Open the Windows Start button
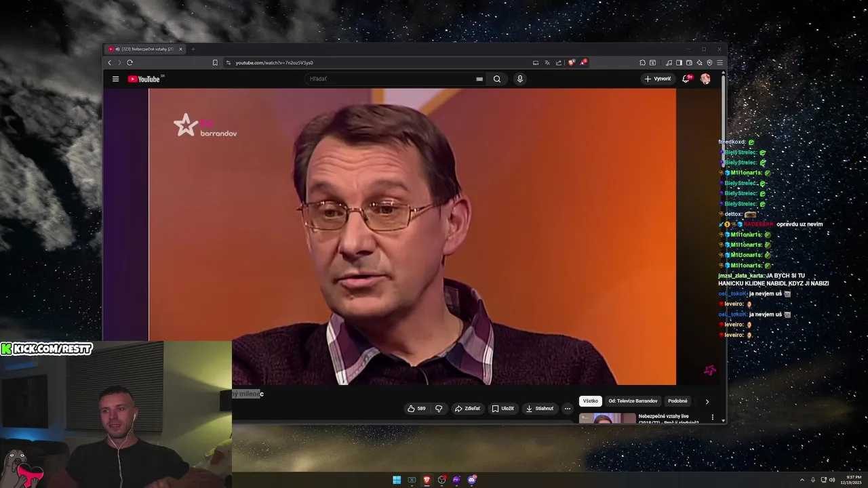The image size is (868, 488). point(397,480)
